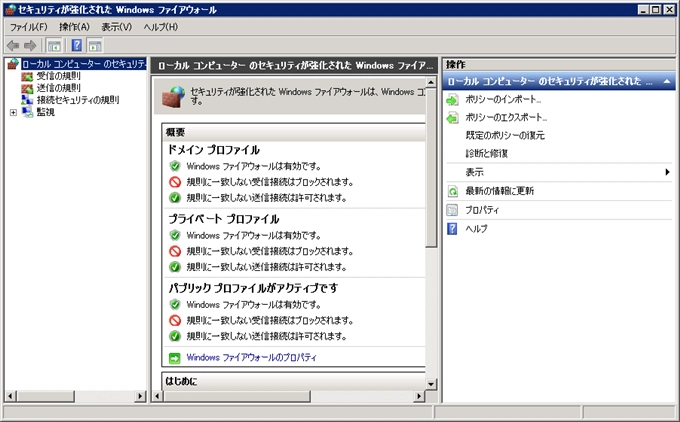Click the green shield icon under ドメイン プロファイル
Screen dimensions: 680x422
pos(175,166)
